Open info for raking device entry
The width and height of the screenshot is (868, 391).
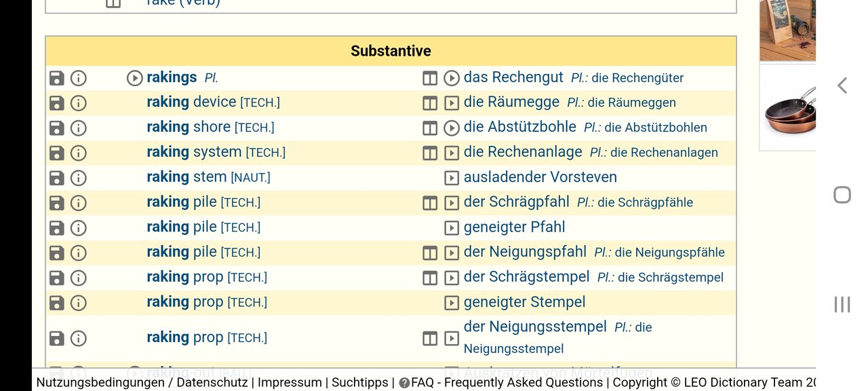click(x=79, y=103)
